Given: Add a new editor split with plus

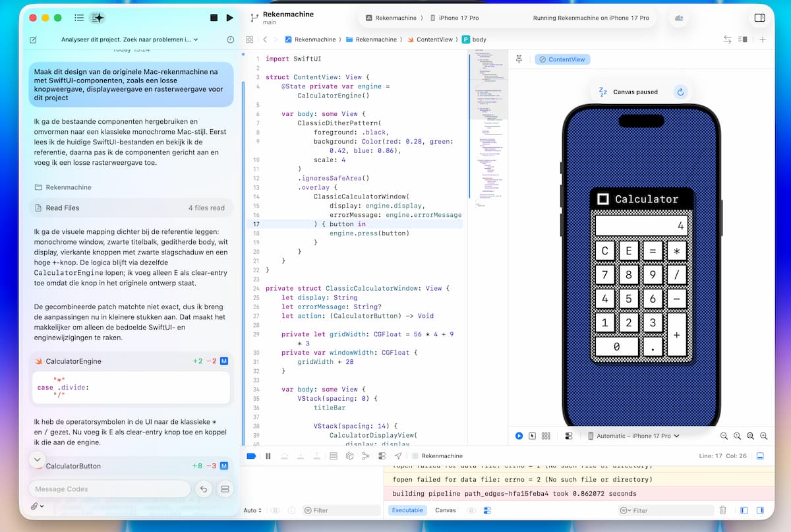Looking at the screenshot, I should tap(763, 40).
